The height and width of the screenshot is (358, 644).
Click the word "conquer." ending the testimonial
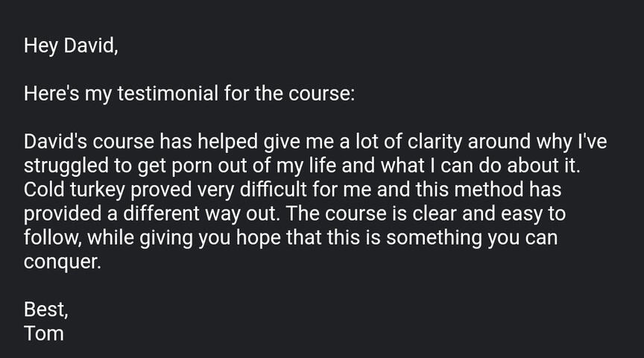(x=61, y=263)
